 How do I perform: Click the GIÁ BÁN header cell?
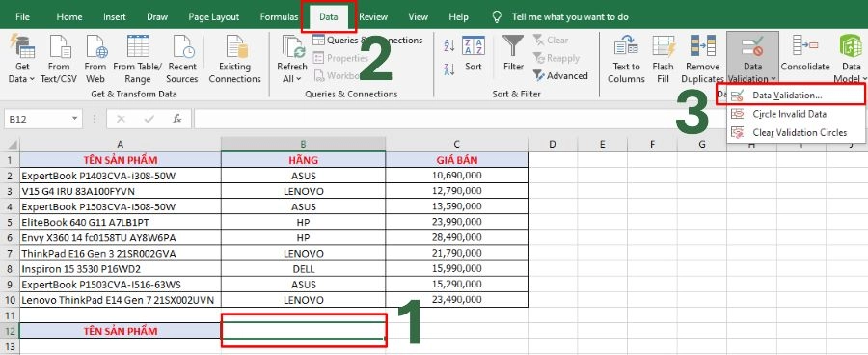point(457,160)
